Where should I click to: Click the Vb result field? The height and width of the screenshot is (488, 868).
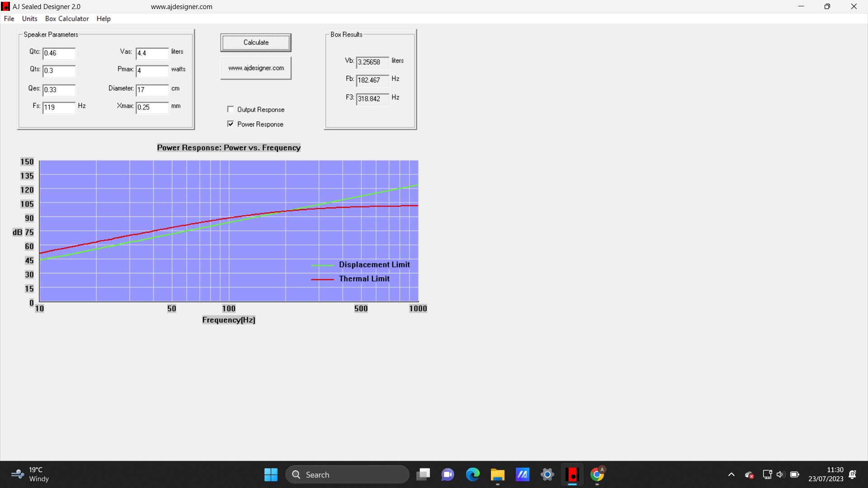coord(373,62)
